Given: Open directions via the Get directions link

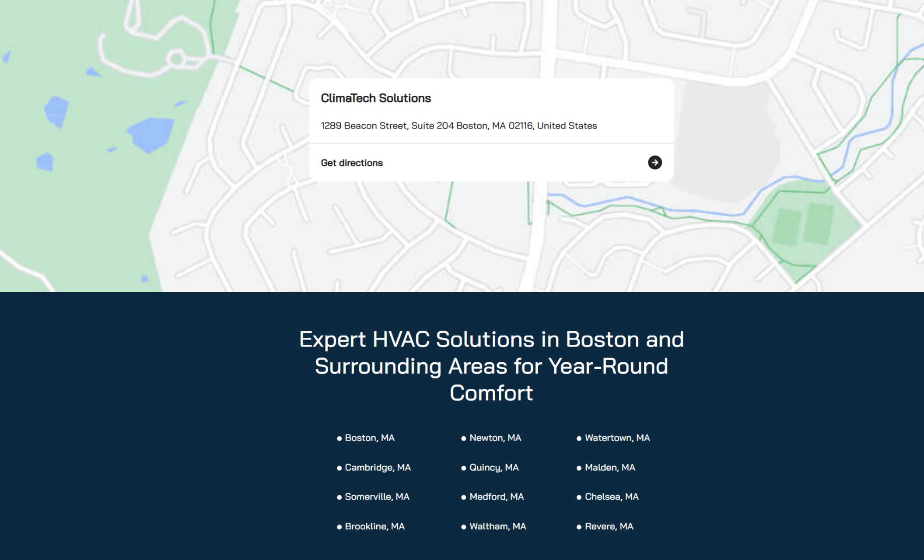Looking at the screenshot, I should [x=352, y=162].
